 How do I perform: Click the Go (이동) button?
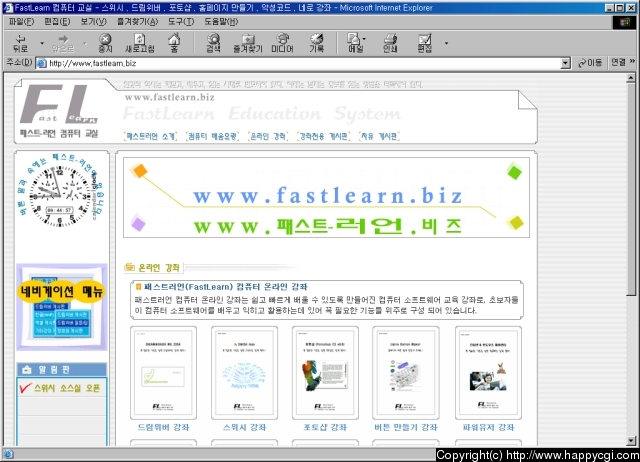tap(590, 63)
